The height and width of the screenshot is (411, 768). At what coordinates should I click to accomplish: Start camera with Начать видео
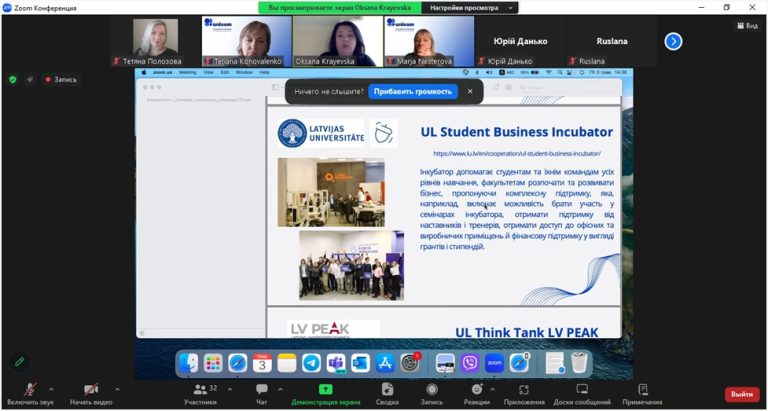tap(91, 394)
